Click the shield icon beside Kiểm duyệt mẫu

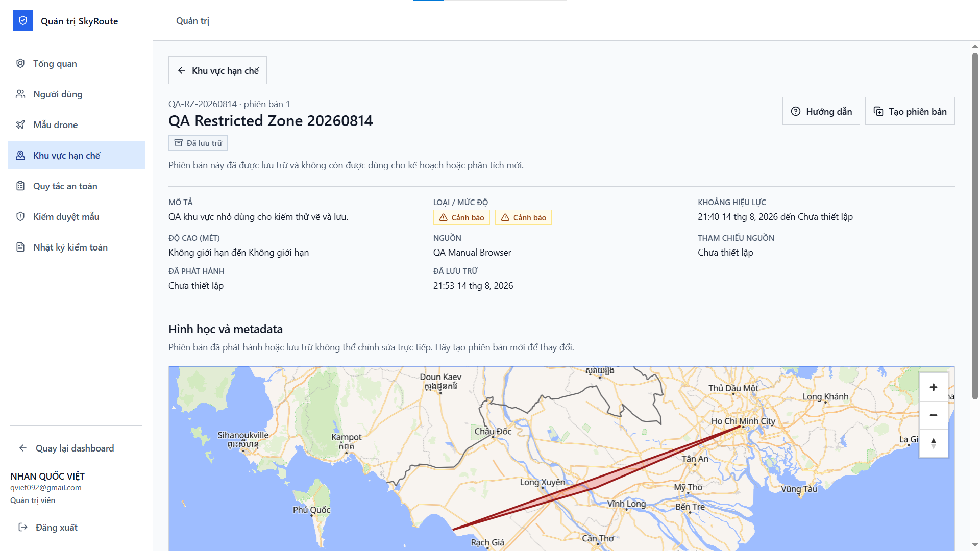click(20, 216)
